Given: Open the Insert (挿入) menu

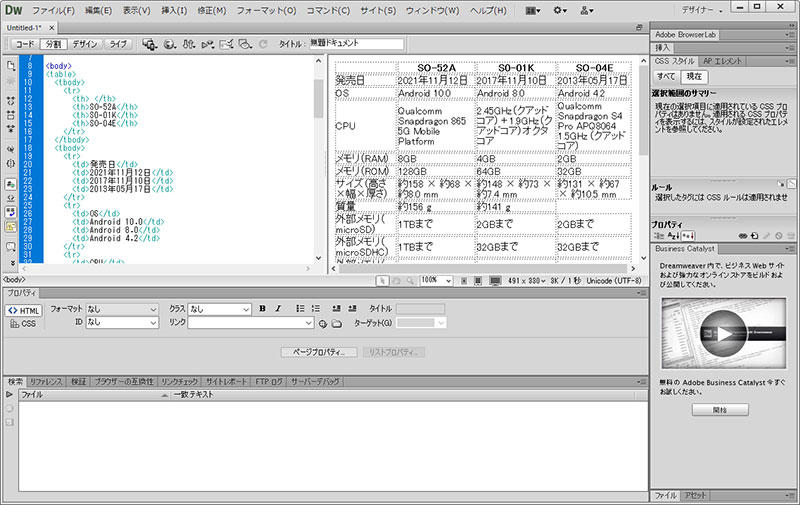Looking at the screenshot, I should pyautogui.click(x=174, y=10).
